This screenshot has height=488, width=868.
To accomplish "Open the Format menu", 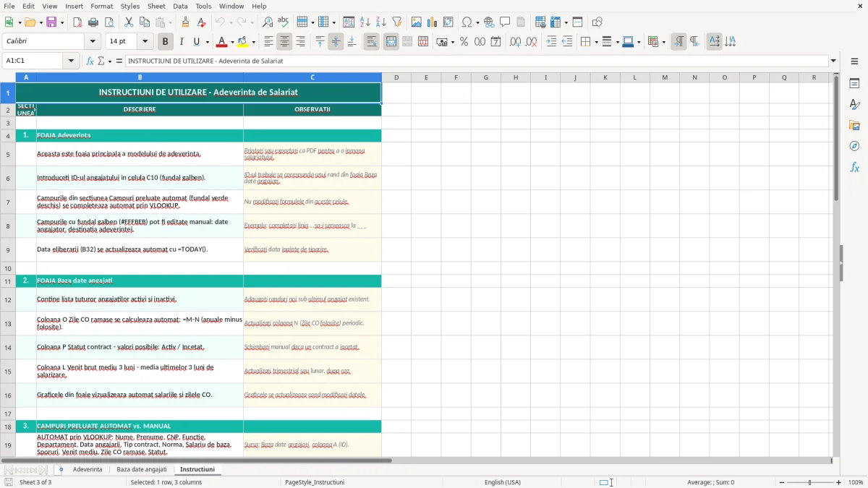I will click(x=102, y=6).
